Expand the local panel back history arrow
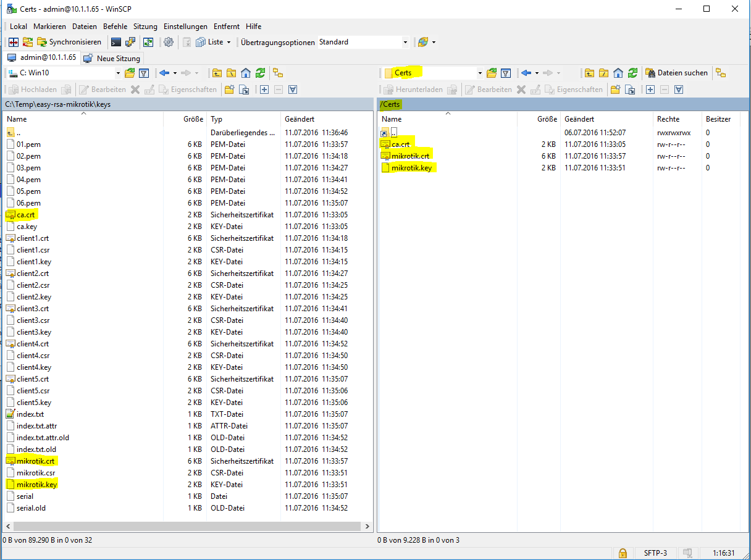751x560 pixels. coord(175,73)
